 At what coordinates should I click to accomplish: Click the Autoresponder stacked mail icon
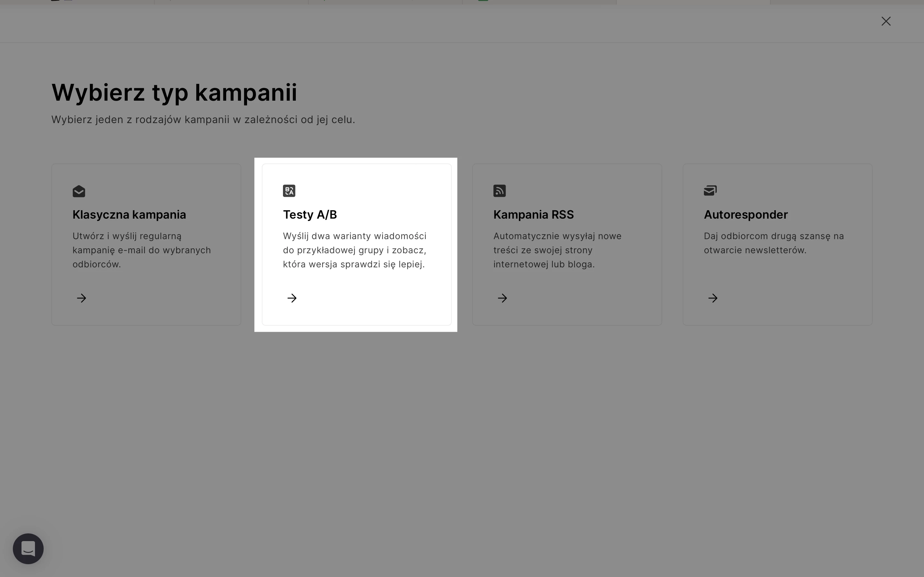(710, 190)
